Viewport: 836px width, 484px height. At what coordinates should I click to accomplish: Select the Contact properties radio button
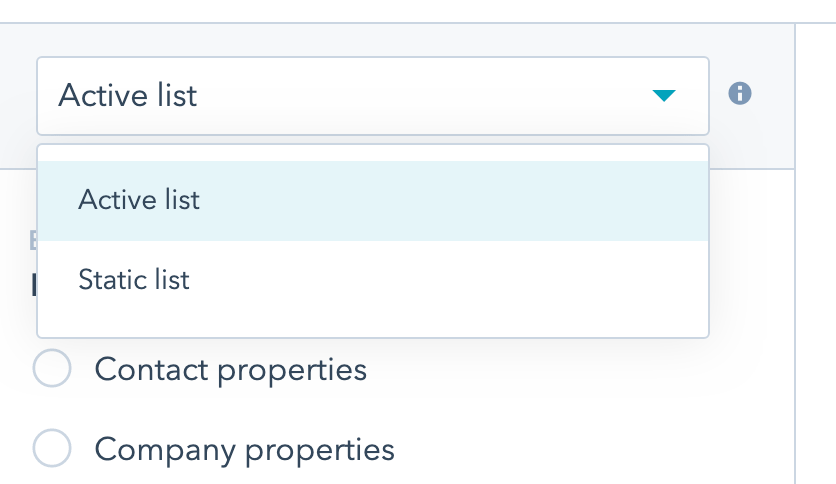[52, 369]
